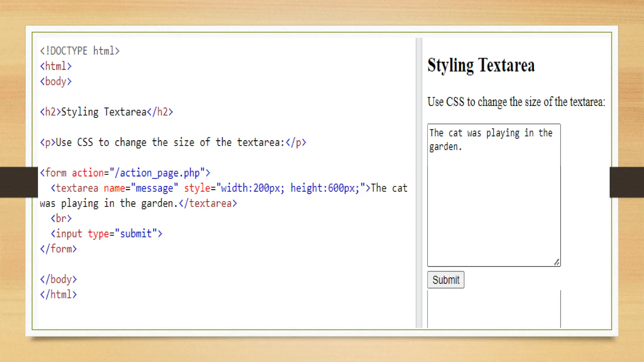The width and height of the screenshot is (644, 362).
Task: Click inside the textarea with cat text
Action: (x=494, y=195)
